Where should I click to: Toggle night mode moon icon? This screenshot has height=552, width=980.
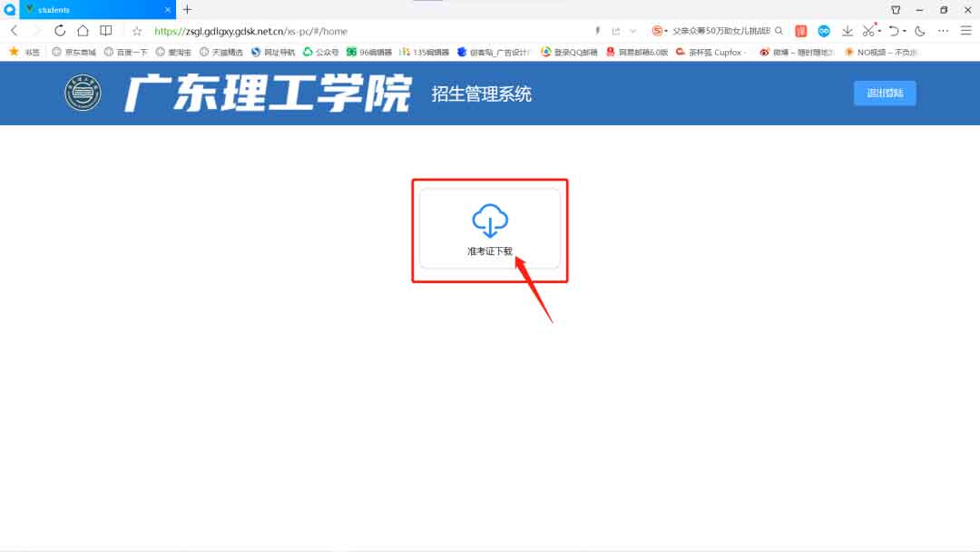pos(919,31)
